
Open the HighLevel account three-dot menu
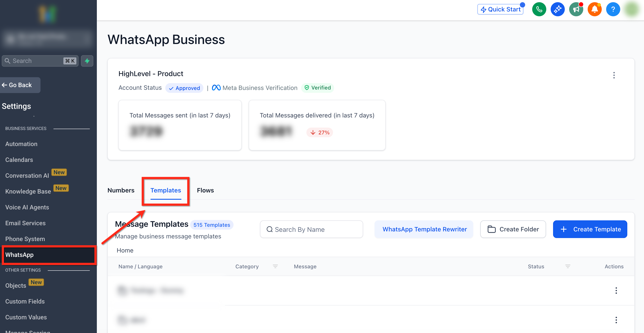(614, 75)
